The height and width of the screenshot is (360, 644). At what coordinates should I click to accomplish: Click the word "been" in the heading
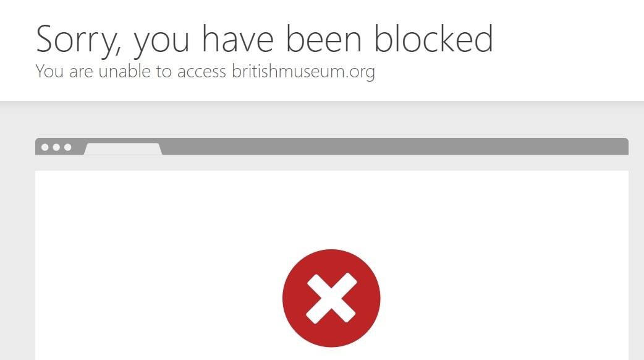(x=324, y=38)
